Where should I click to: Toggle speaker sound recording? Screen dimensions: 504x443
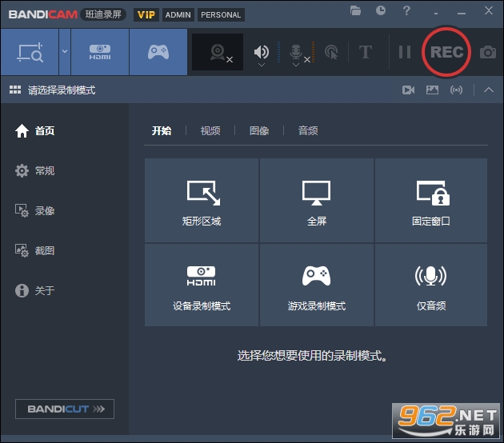(262, 51)
